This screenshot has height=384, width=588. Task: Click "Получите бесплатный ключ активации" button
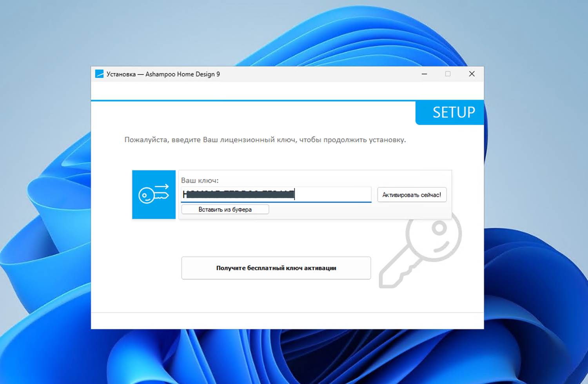(276, 268)
